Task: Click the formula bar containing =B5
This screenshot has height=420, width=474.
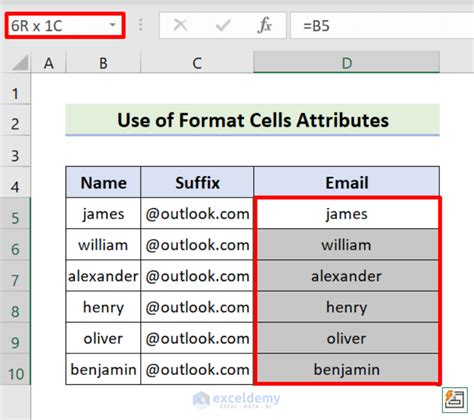Action: pyautogui.click(x=382, y=26)
